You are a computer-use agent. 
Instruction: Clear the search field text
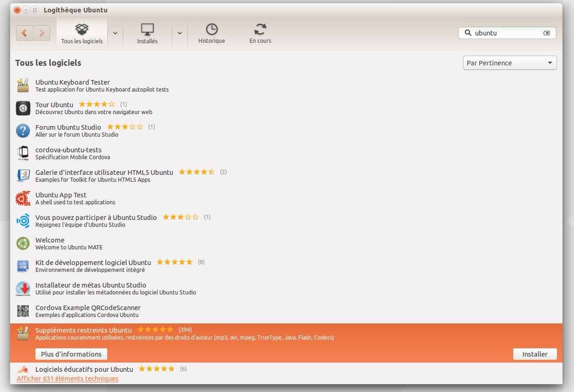[546, 33]
